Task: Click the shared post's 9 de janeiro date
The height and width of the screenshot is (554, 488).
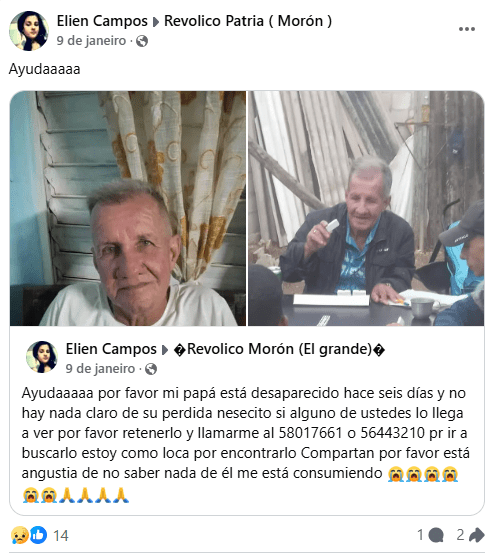Action: [100, 369]
